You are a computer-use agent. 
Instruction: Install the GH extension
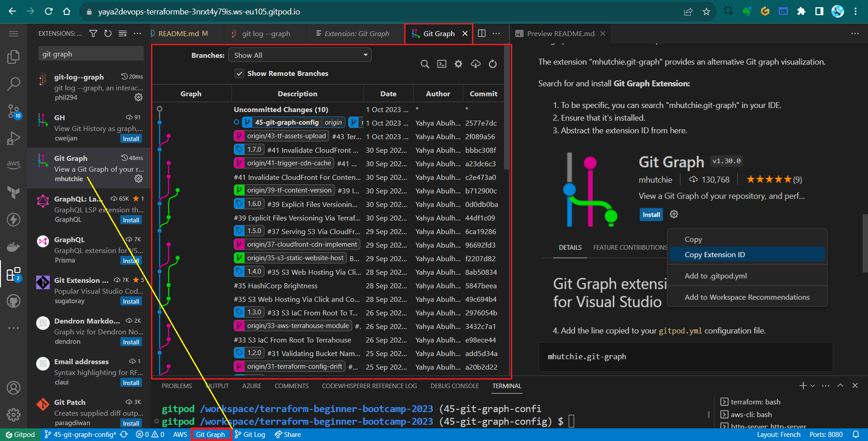click(131, 139)
